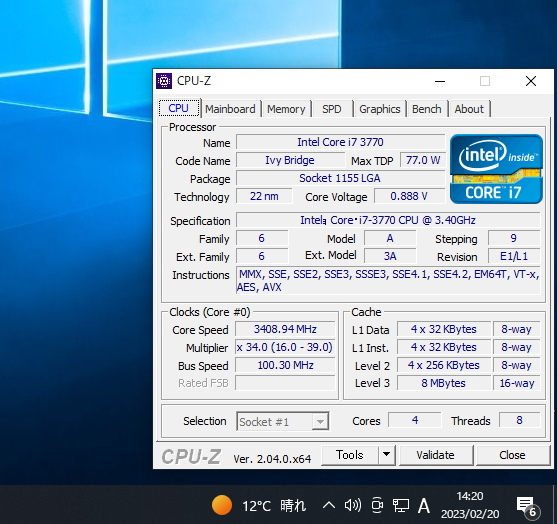Click the CPU-Z app icon in title bar
This screenshot has width=557, height=524.
(x=164, y=81)
